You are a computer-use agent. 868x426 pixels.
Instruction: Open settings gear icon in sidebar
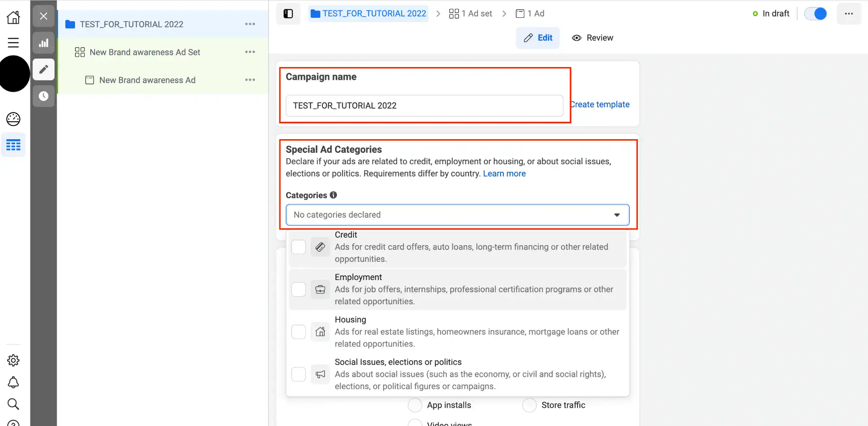coord(13,360)
